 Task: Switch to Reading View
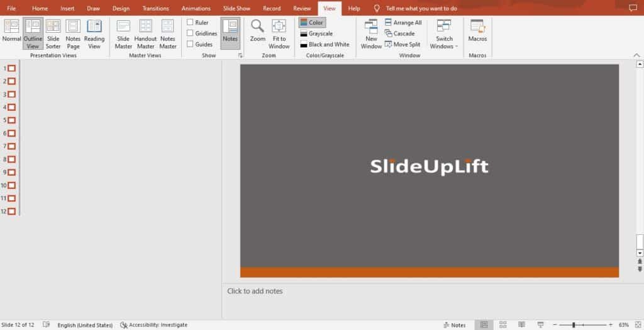click(x=94, y=33)
